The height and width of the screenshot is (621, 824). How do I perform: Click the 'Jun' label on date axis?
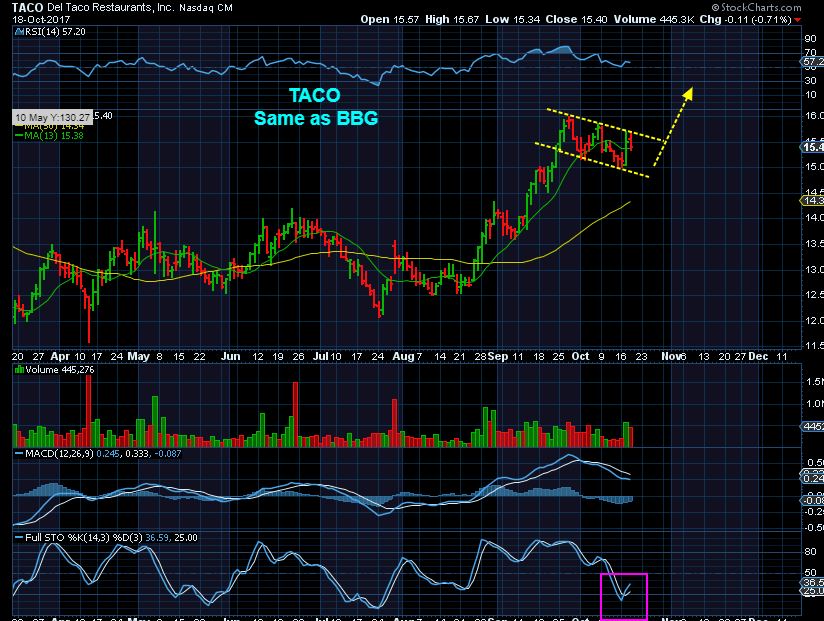pyautogui.click(x=230, y=356)
